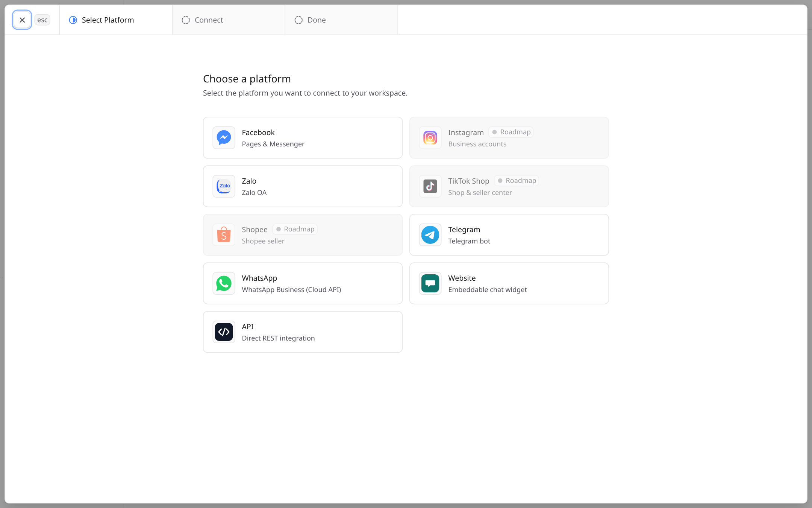The height and width of the screenshot is (508, 812).
Task: Click the esc keyboard hint badge
Action: [x=42, y=20]
